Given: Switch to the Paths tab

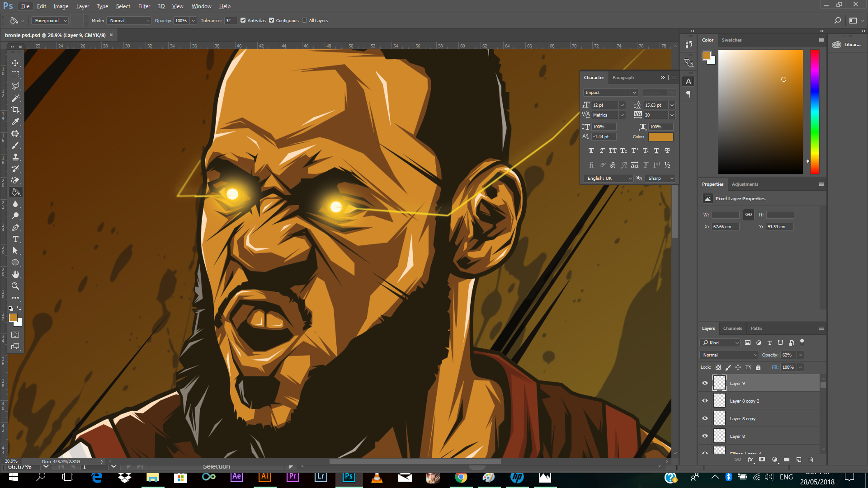Looking at the screenshot, I should pyautogui.click(x=756, y=328).
